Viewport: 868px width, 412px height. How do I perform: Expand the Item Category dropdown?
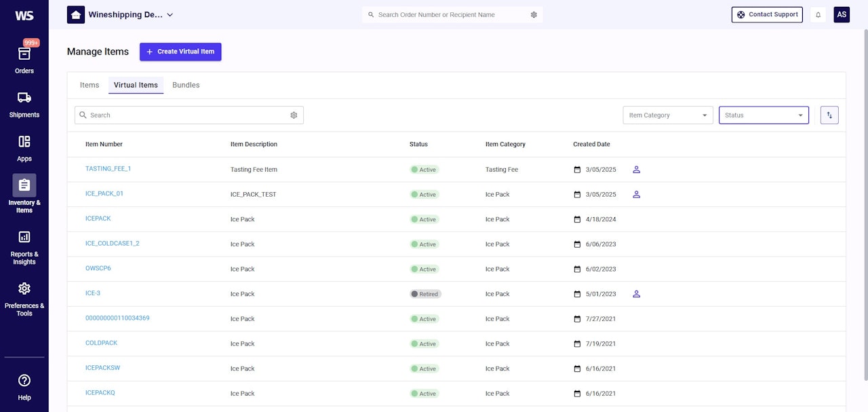(667, 115)
